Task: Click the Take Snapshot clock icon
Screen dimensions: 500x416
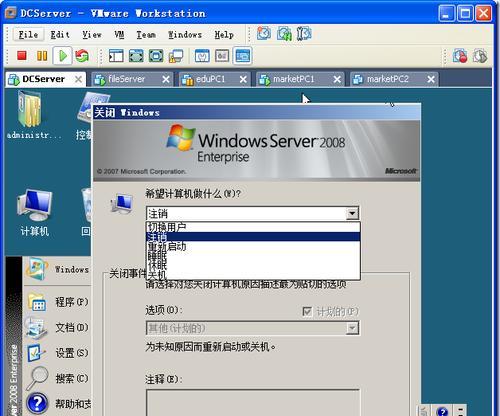Action: (x=264, y=34)
